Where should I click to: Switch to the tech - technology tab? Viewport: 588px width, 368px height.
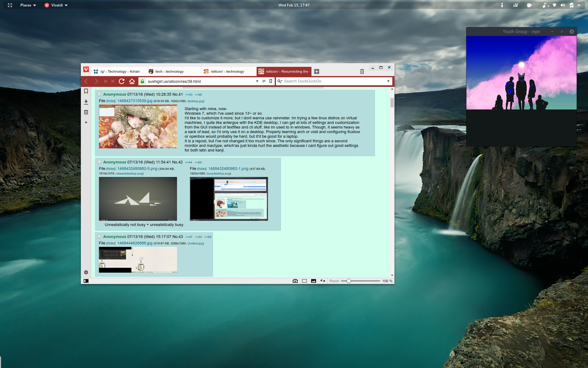(169, 71)
